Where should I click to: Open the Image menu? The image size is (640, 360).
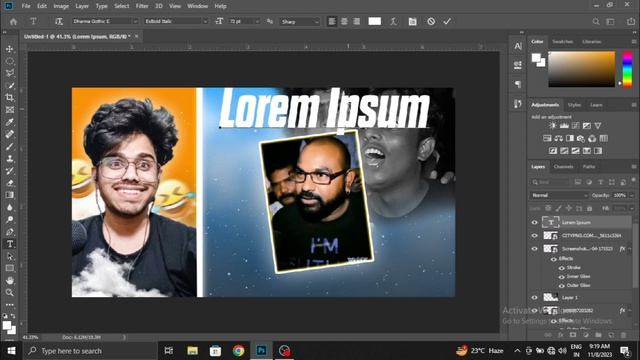click(61, 6)
